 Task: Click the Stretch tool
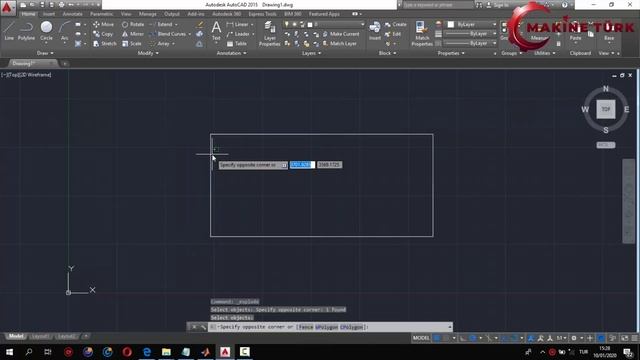click(x=104, y=43)
